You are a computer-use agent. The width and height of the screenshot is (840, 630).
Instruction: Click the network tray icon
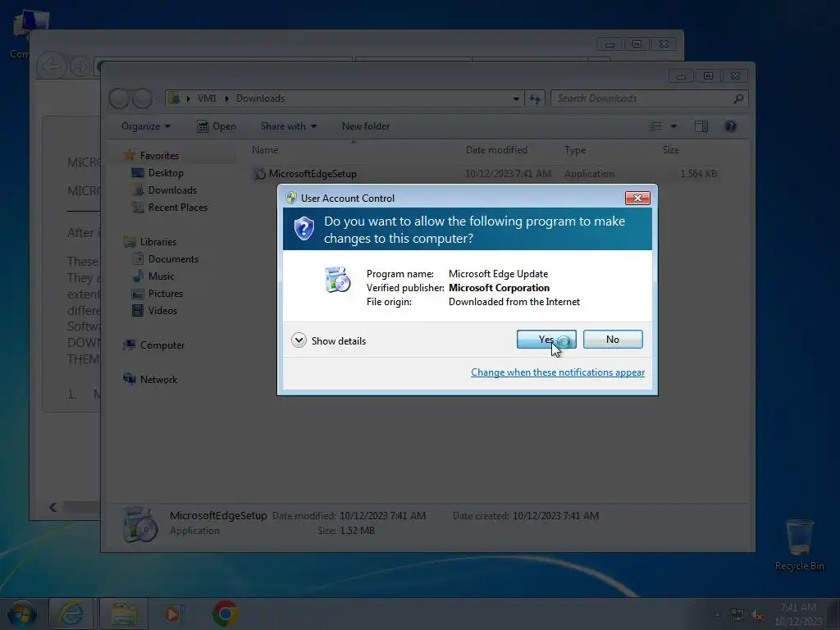coord(737,615)
